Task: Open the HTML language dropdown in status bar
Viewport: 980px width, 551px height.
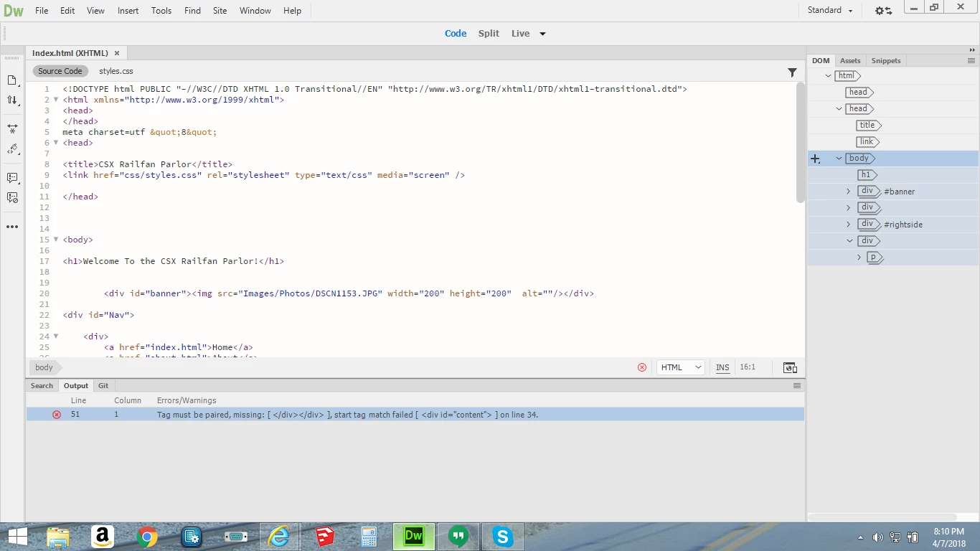Action: 681,367
